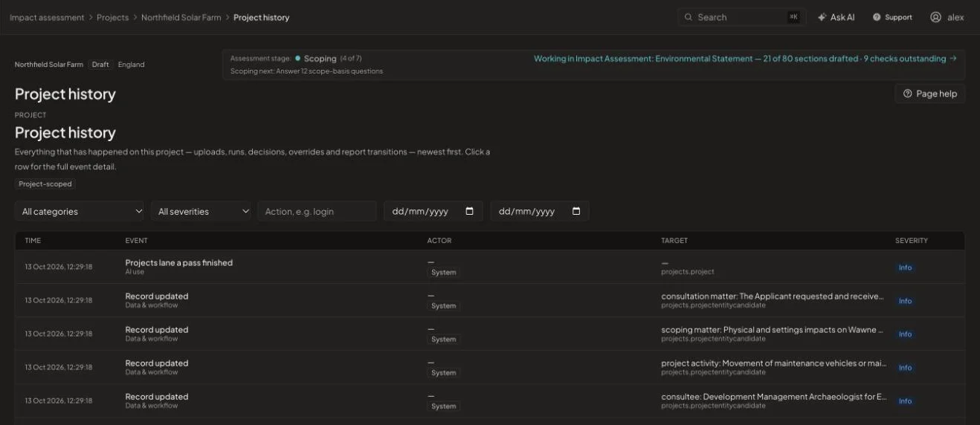
Task: Click the Action filter input
Action: click(317, 211)
